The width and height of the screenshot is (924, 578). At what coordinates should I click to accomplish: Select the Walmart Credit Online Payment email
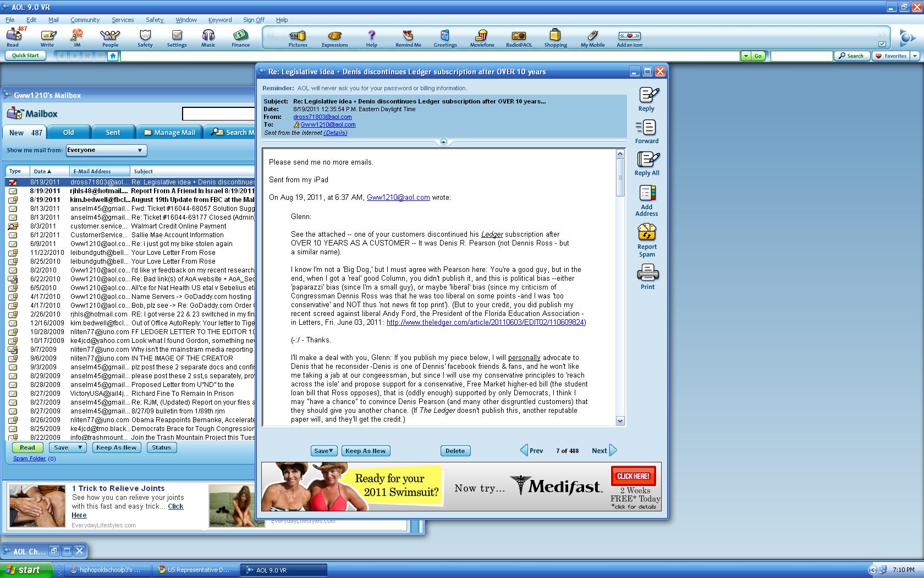point(130,226)
